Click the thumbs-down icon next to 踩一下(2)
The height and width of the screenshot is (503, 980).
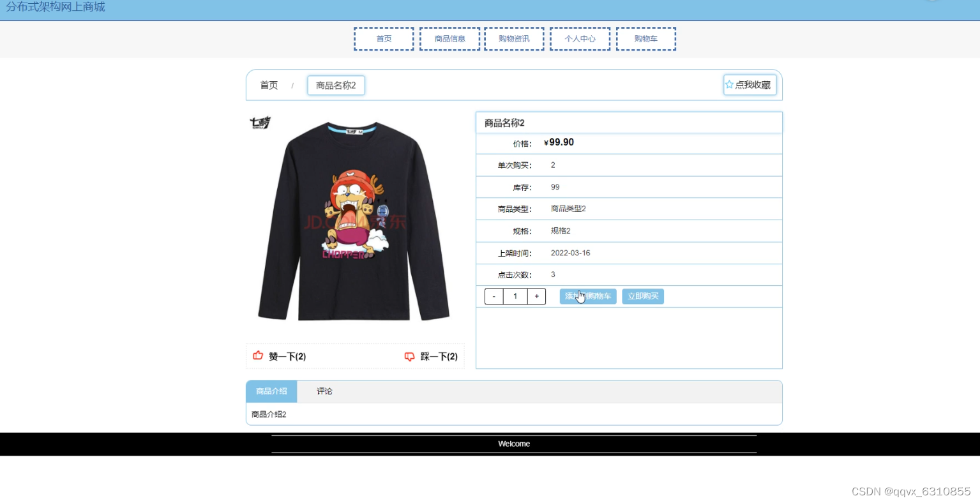(x=409, y=356)
